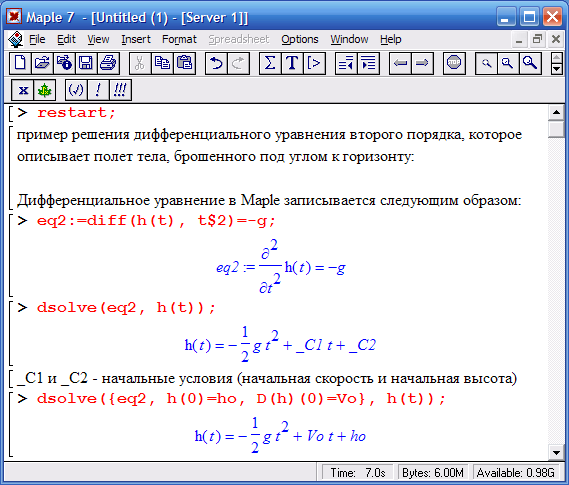Click the toolbar scroll-up arrow
The height and width of the screenshot is (485, 569).
coord(556,58)
